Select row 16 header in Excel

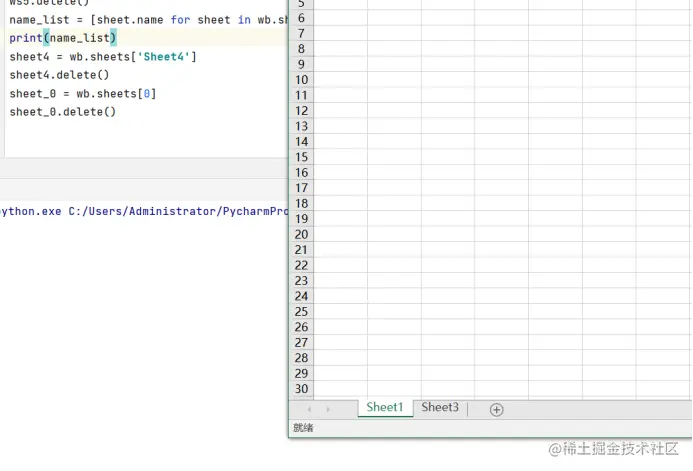(x=301, y=173)
